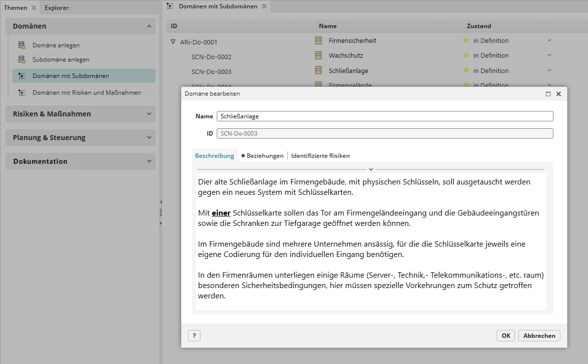Expand the Planung & Steuerung section
The width and height of the screenshot is (588, 364).
click(x=149, y=138)
